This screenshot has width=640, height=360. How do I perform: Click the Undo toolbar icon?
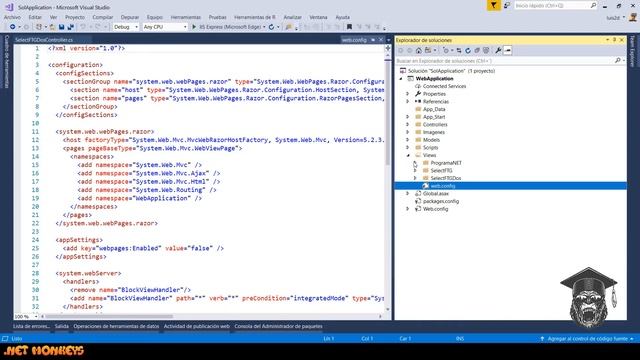(83, 27)
